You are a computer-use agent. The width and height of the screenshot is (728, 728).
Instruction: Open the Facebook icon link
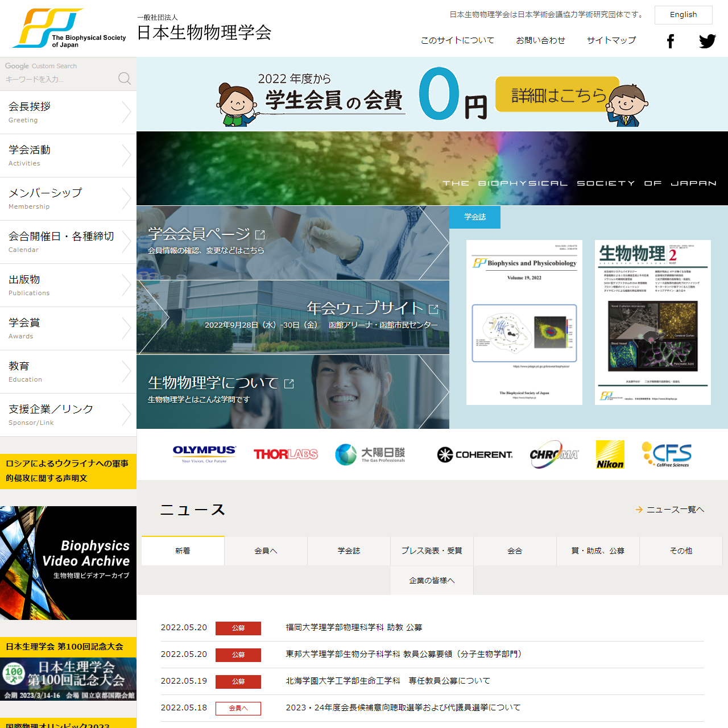point(671,41)
